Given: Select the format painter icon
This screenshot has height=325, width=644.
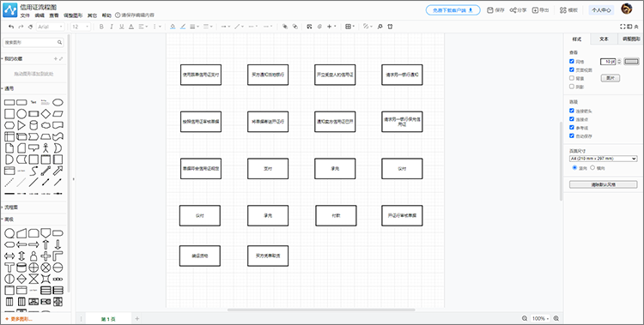Looking at the screenshot, I should pyautogui.click(x=30, y=27).
